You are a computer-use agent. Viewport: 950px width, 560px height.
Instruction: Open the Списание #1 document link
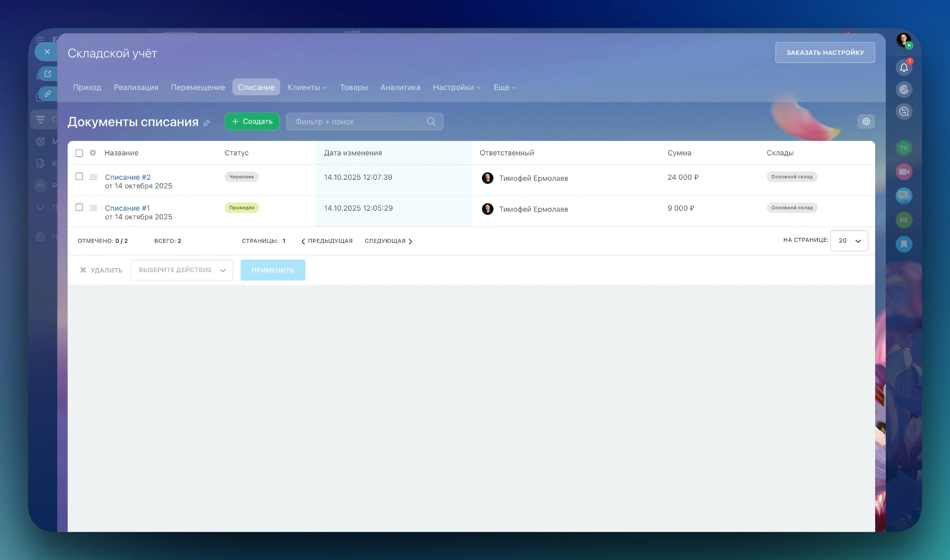coord(127,208)
